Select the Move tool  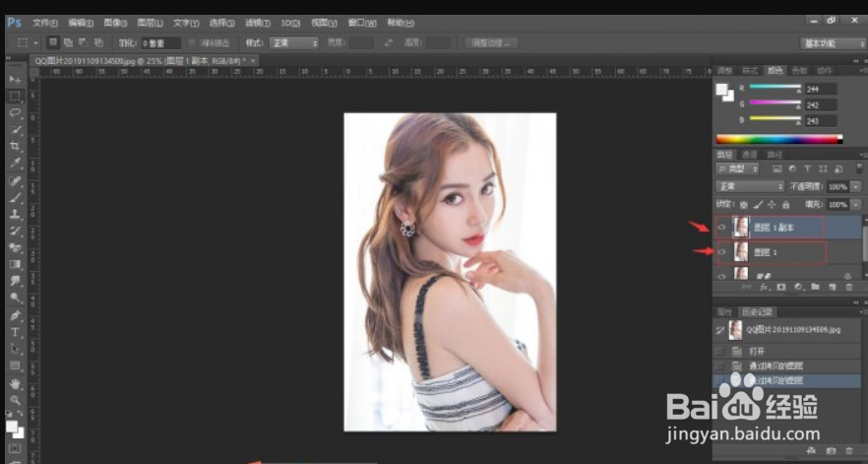pos(15,79)
